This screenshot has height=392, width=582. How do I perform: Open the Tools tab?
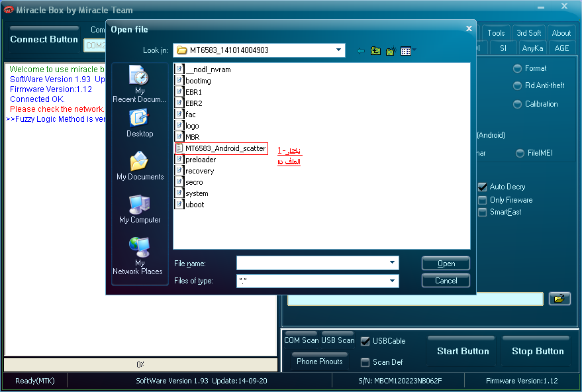tap(496, 33)
